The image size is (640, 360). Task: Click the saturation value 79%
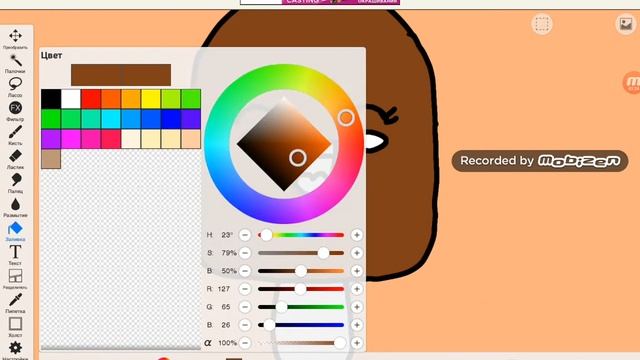tap(229, 253)
